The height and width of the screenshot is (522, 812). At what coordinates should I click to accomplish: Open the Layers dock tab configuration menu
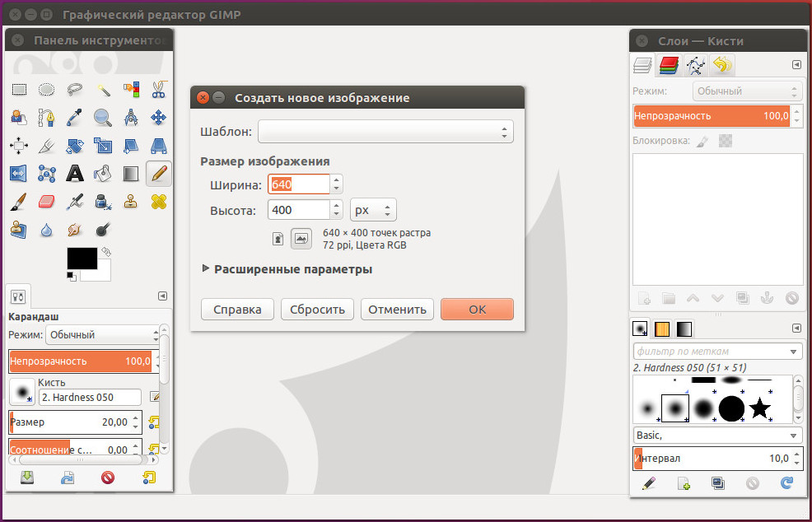796,65
